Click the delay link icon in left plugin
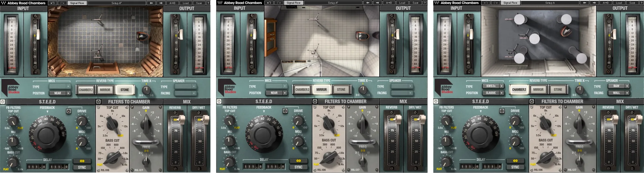The image size is (644, 173). [82, 161]
